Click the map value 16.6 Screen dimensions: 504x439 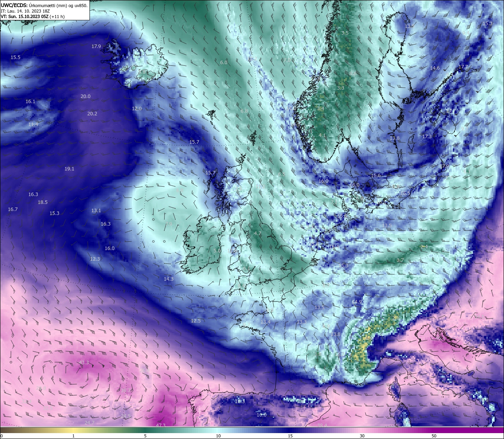click(376, 176)
